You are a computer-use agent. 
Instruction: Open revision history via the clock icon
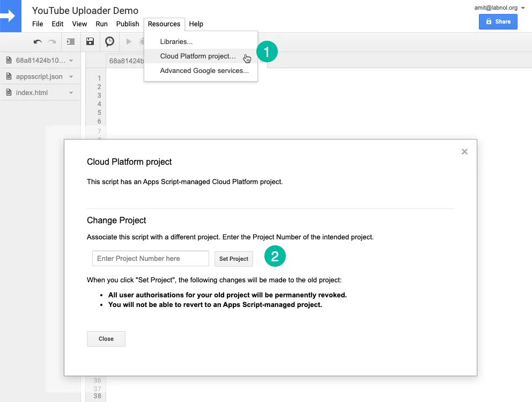(x=109, y=41)
